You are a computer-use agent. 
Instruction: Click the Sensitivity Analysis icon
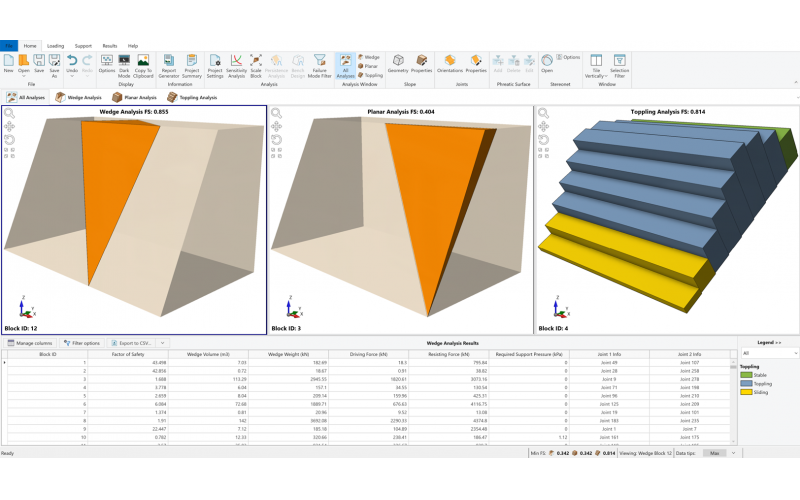pyautogui.click(x=236, y=65)
